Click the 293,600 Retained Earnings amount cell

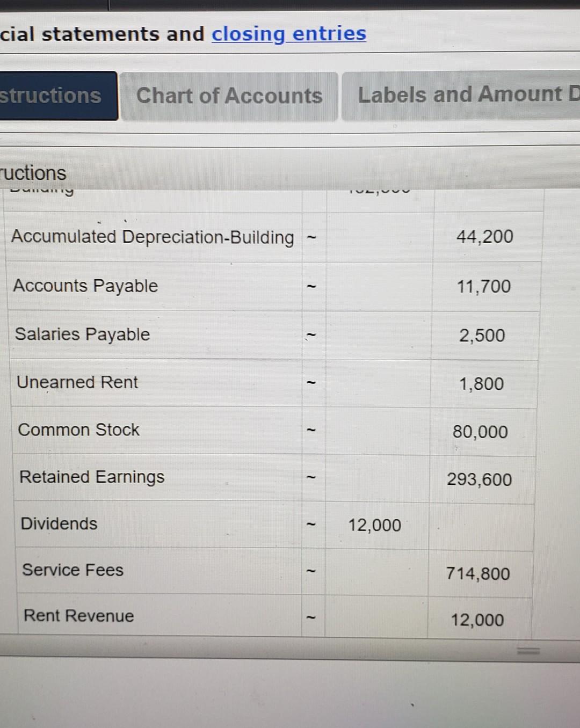[480, 479]
